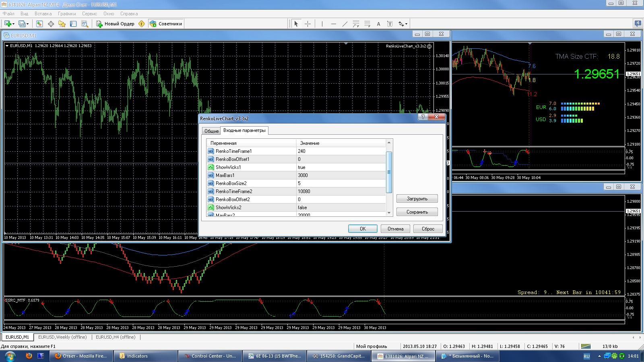Click the Загрузить button

[x=417, y=199]
